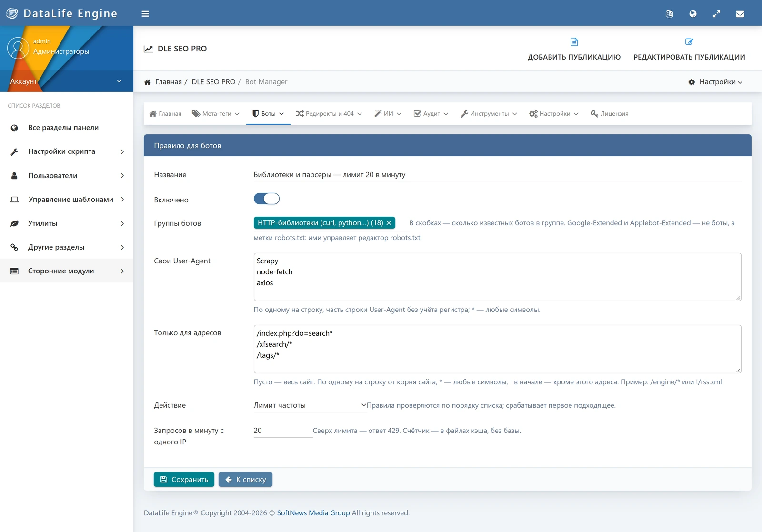Open the SoftNews Media Group link
762x532 pixels.
tap(313, 513)
